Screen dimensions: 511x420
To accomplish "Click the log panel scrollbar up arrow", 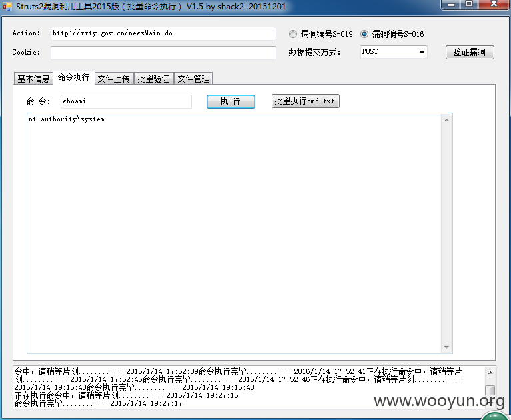I will [x=490, y=373].
